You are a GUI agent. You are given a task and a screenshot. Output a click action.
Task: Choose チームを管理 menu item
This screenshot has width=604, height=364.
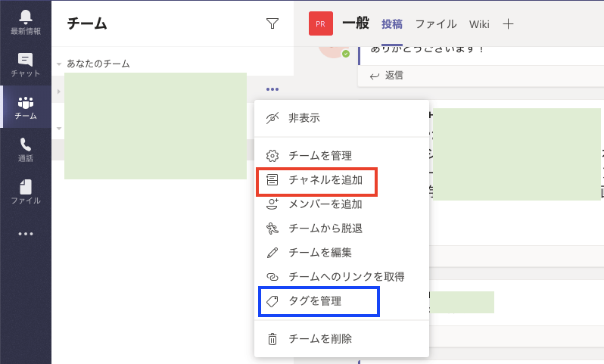pos(341,156)
